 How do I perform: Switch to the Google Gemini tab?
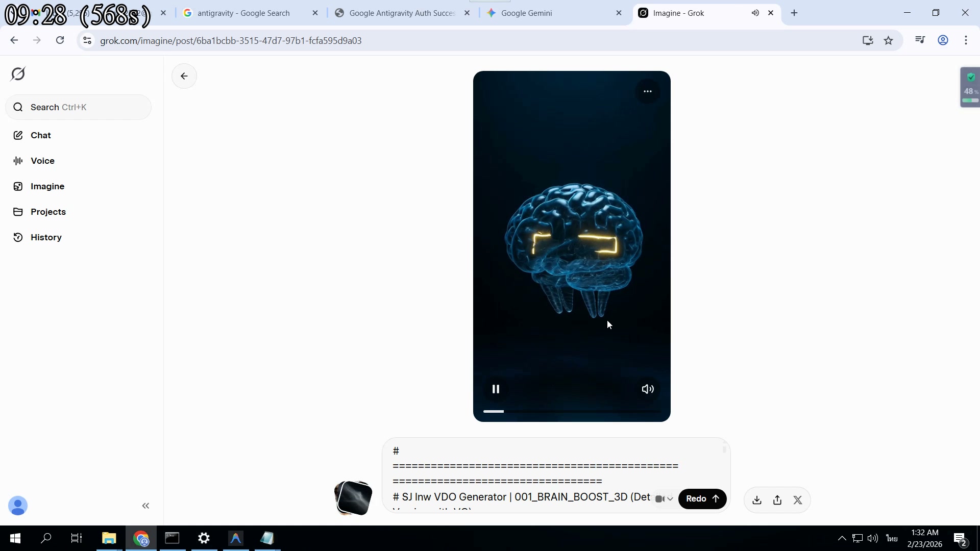pos(526,13)
